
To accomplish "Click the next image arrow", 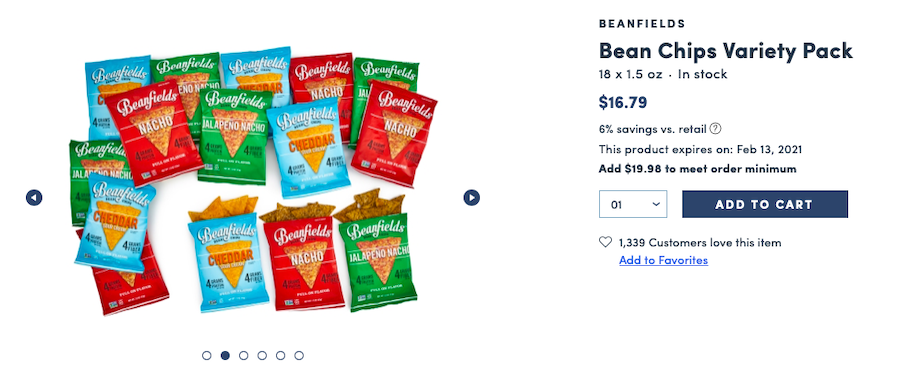I will point(471,198).
